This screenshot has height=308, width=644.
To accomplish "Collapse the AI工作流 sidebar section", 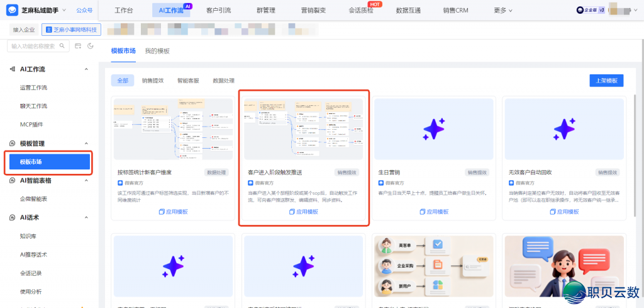I will (x=87, y=69).
